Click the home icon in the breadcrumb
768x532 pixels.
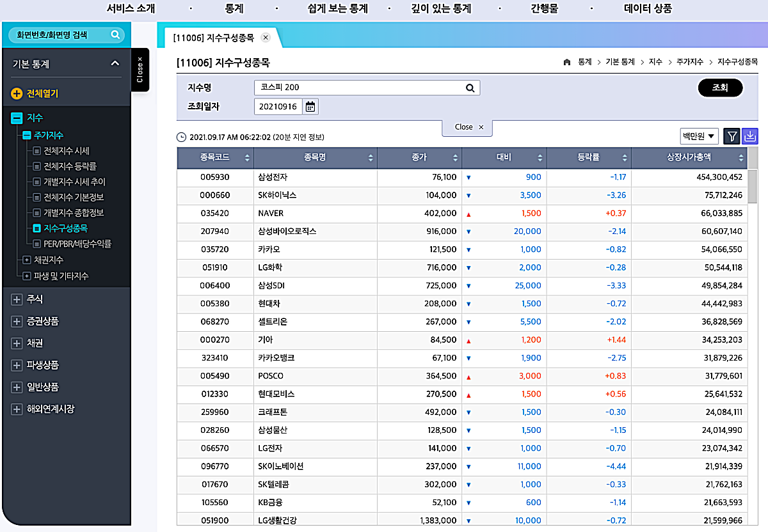pyautogui.click(x=566, y=62)
